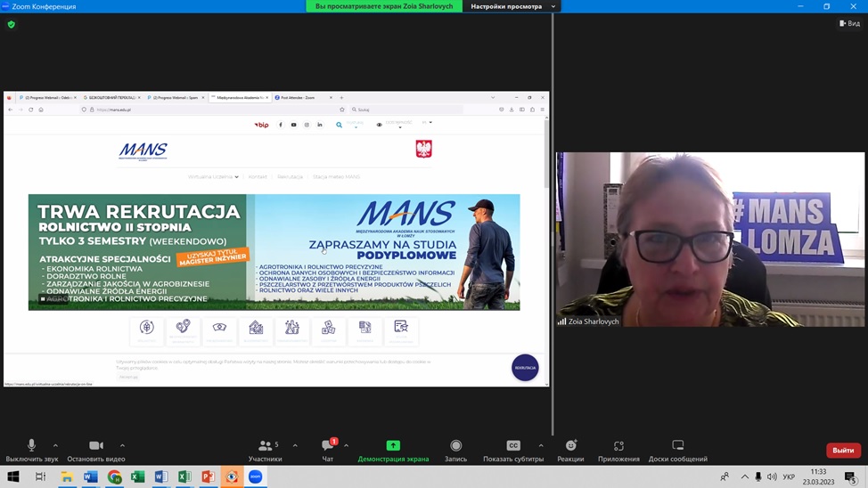Screen dimensions: 868x488
Task: Go to the browser home page
Action: [x=41, y=110]
